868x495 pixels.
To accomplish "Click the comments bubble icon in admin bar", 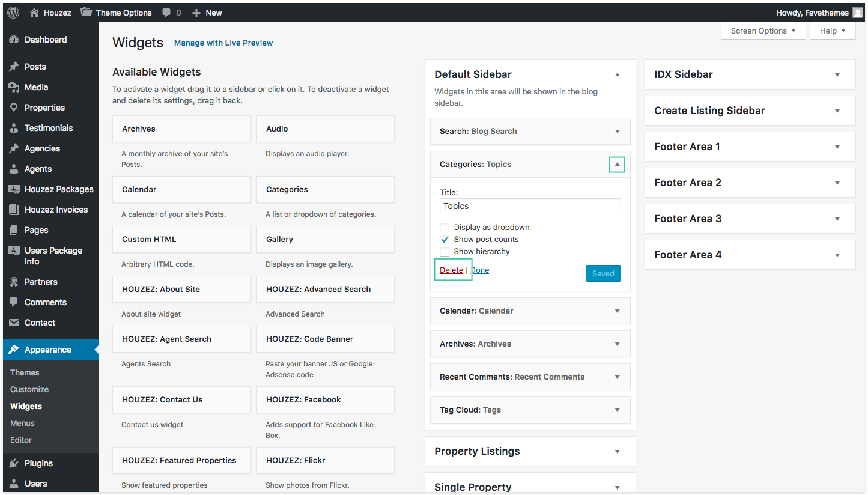I will pos(166,13).
